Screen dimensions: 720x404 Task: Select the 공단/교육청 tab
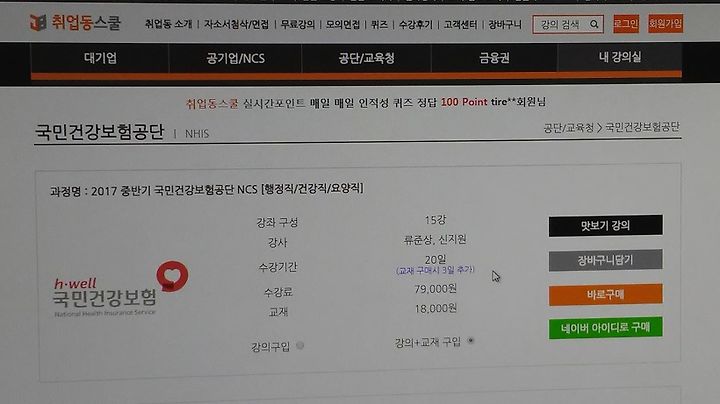(366, 58)
